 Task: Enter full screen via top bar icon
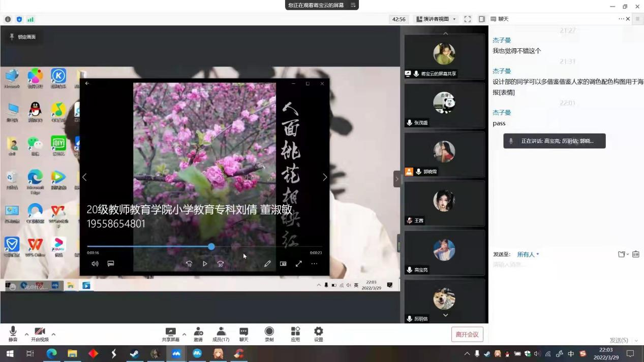coord(467,19)
